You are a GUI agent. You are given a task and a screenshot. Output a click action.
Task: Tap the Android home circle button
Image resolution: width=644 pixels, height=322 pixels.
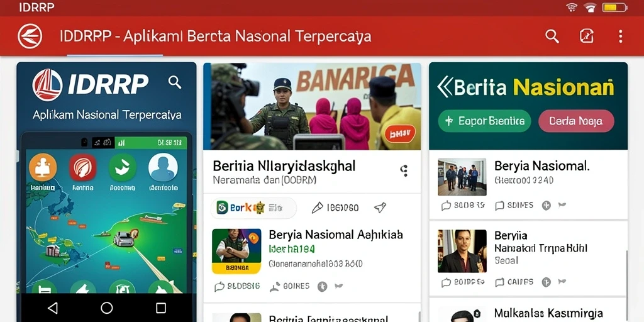(106, 308)
